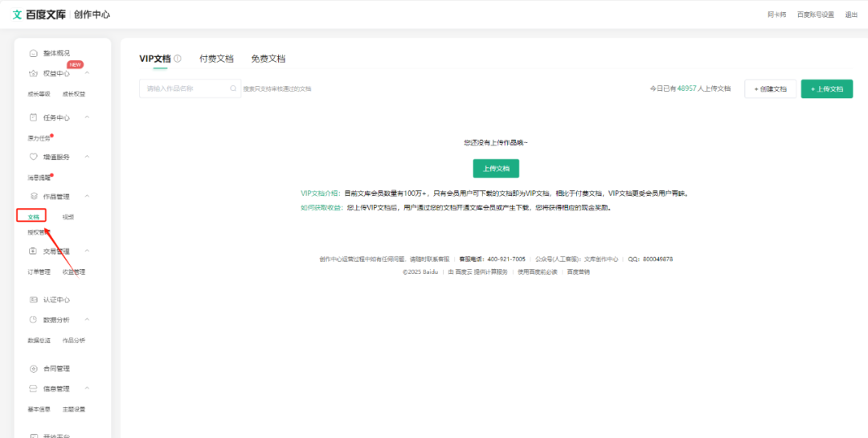This screenshot has height=438, width=868.
Task: Click the 交易管理 wallet icon
Action: pos(33,251)
